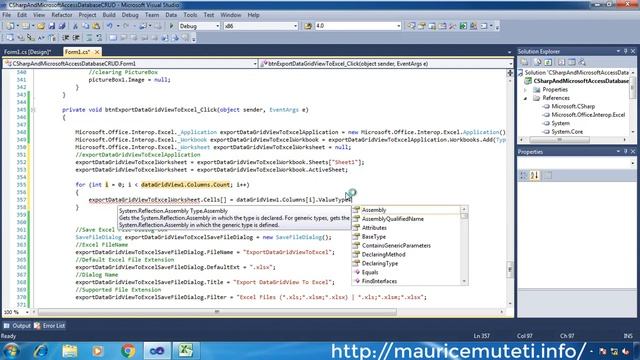This screenshot has height=360, width=640.
Task: Select System.Core reference in Solution Explorer
Action: point(567,132)
